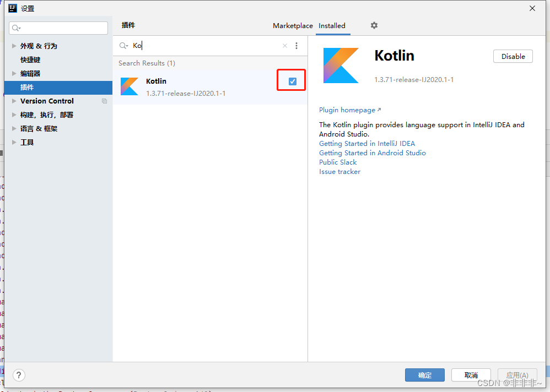The height and width of the screenshot is (392, 550).
Task: Click the 1.3.71-release version text in details
Action: pos(414,79)
